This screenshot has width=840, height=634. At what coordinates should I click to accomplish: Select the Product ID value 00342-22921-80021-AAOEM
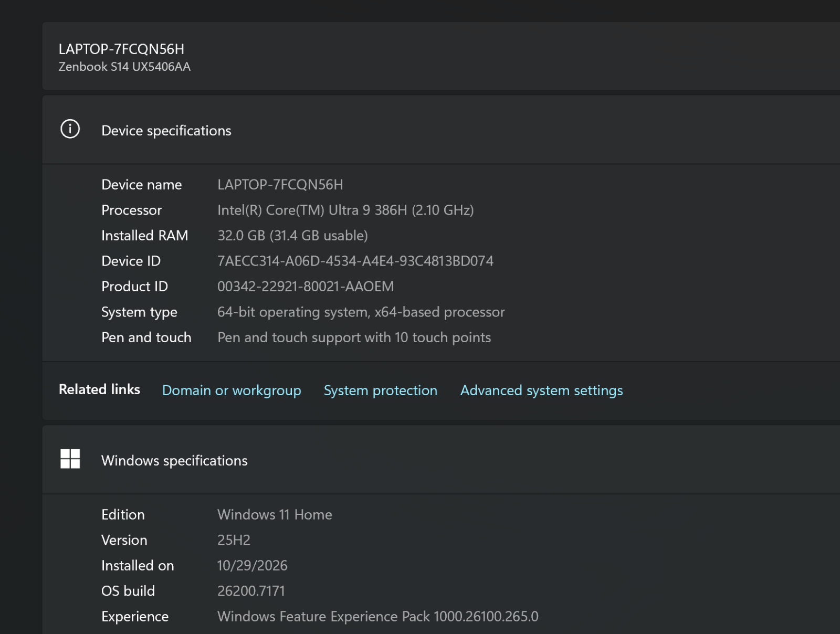click(306, 287)
